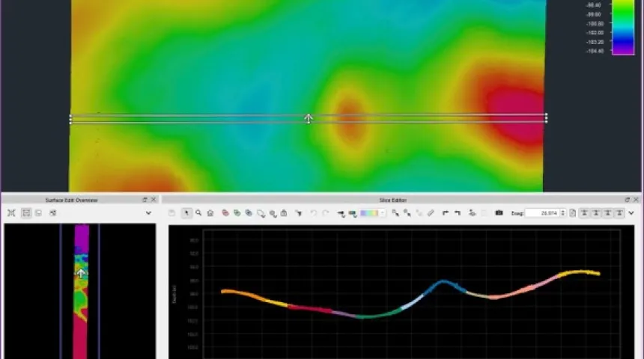Image resolution: width=644 pixels, height=359 pixels.
Task: Click the filter funnel icon
Action: point(299,213)
